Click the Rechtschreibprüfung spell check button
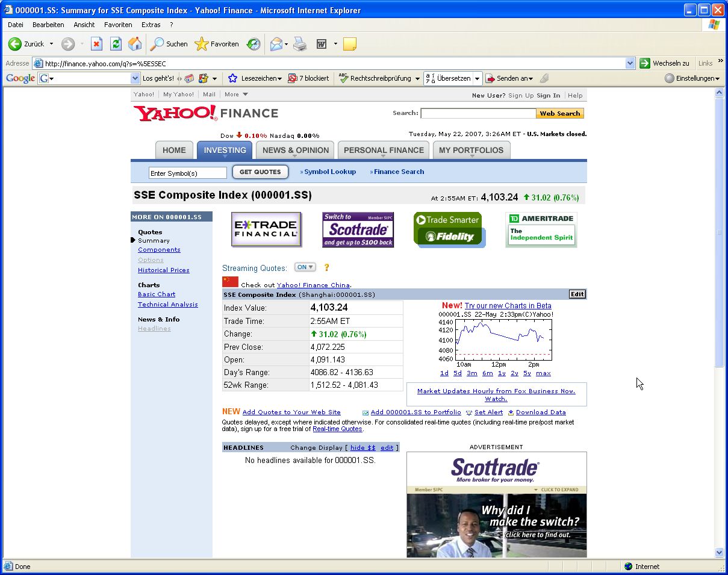The image size is (728, 575). pos(375,78)
